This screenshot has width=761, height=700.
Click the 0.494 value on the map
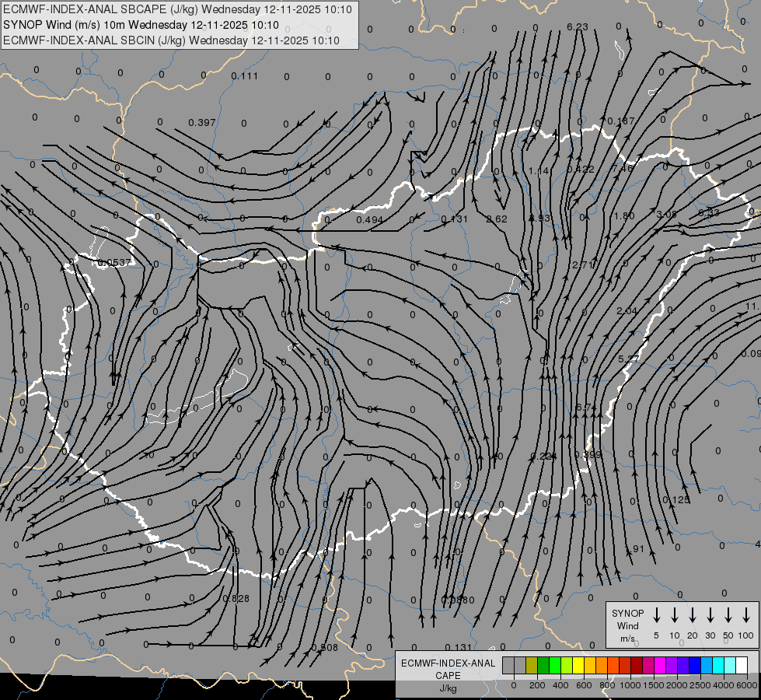370,219
